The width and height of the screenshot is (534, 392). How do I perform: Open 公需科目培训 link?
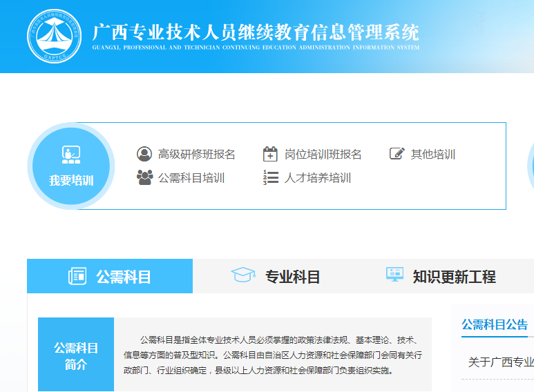(191, 177)
